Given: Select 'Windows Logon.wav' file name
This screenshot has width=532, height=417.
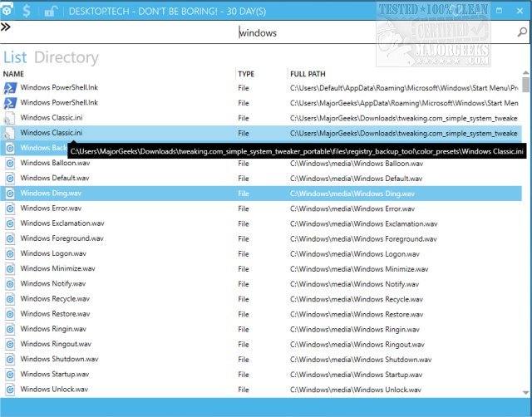Looking at the screenshot, I should point(53,253).
